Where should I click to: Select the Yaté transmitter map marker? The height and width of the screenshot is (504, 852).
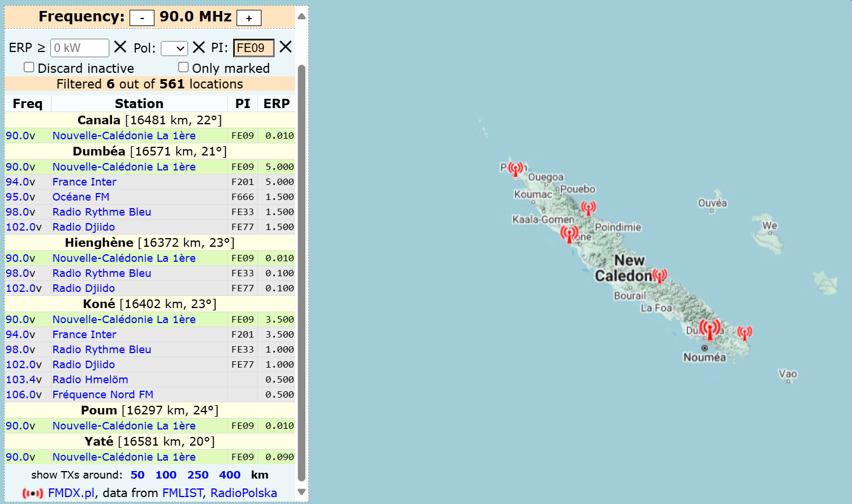pyautogui.click(x=744, y=332)
